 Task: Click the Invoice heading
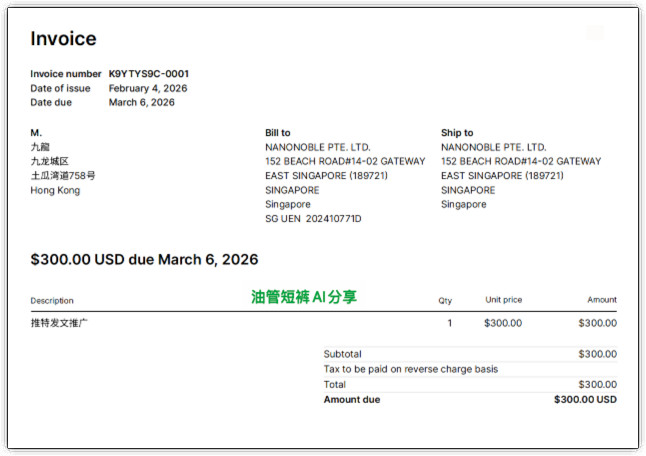pos(63,39)
